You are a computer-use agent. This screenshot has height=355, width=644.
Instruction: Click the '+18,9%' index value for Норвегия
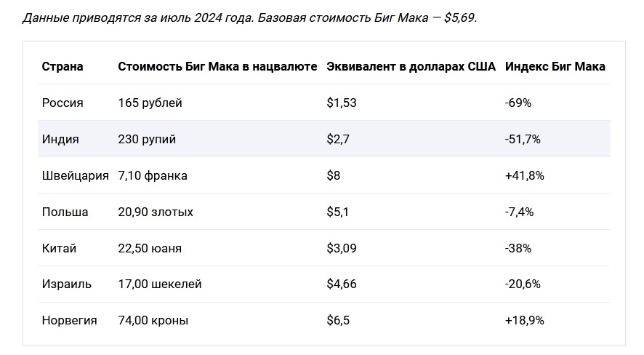click(525, 321)
